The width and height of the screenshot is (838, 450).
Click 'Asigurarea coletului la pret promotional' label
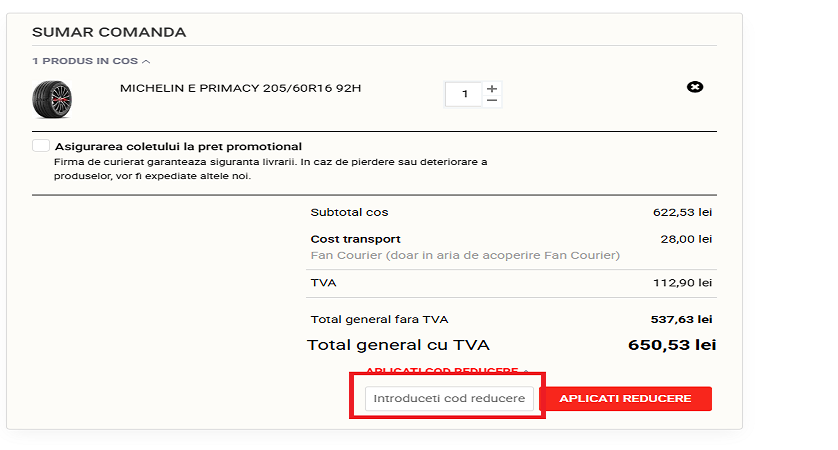pos(178,147)
